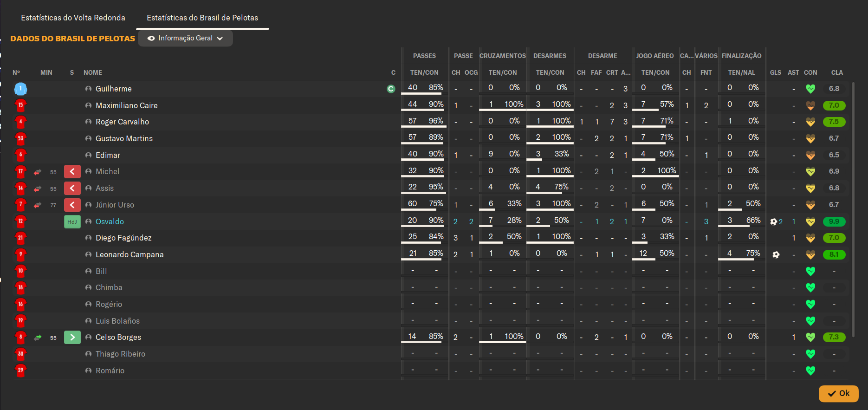Sort by the NOME column header
The height and width of the screenshot is (410, 868).
point(93,72)
